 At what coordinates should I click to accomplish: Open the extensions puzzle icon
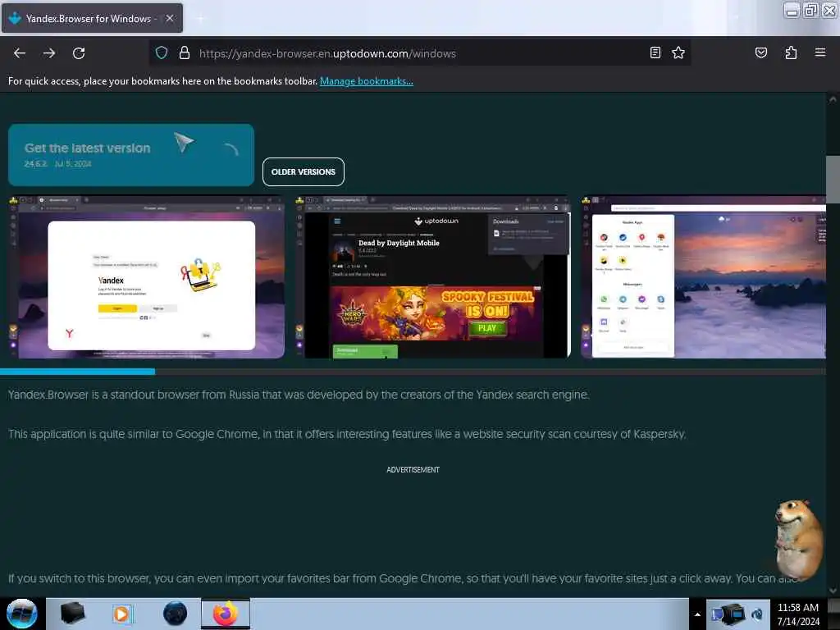click(791, 52)
